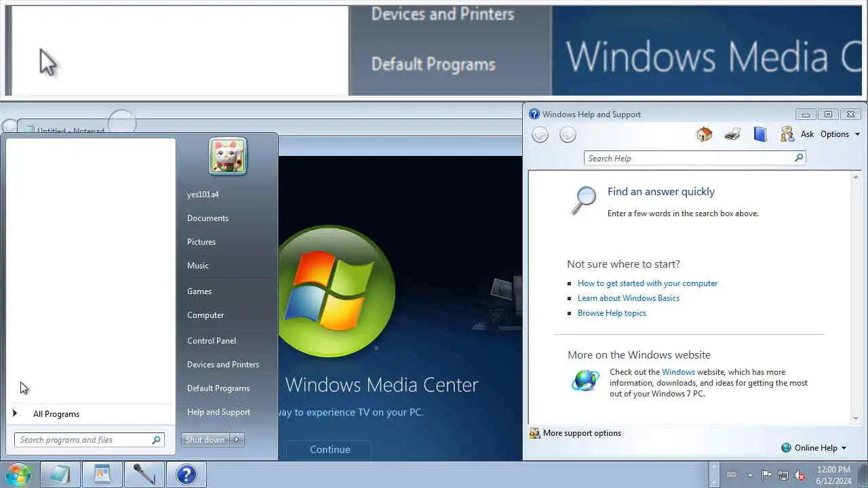
Task: Open the taskbar clock and date
Action: (833, 475)
